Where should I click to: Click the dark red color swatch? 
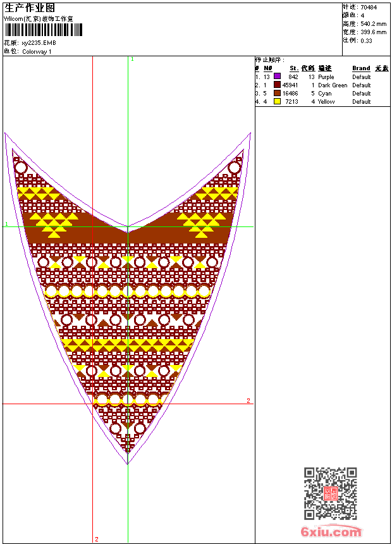coord(277,85)
